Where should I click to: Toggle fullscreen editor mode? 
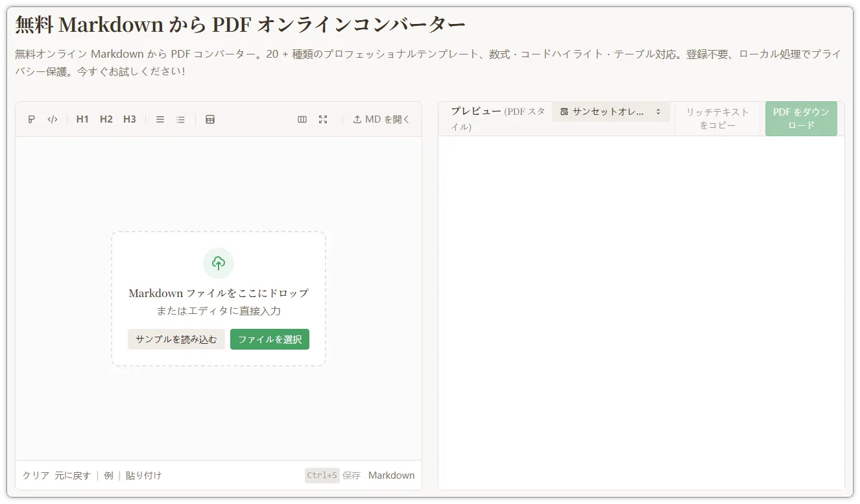324,119
